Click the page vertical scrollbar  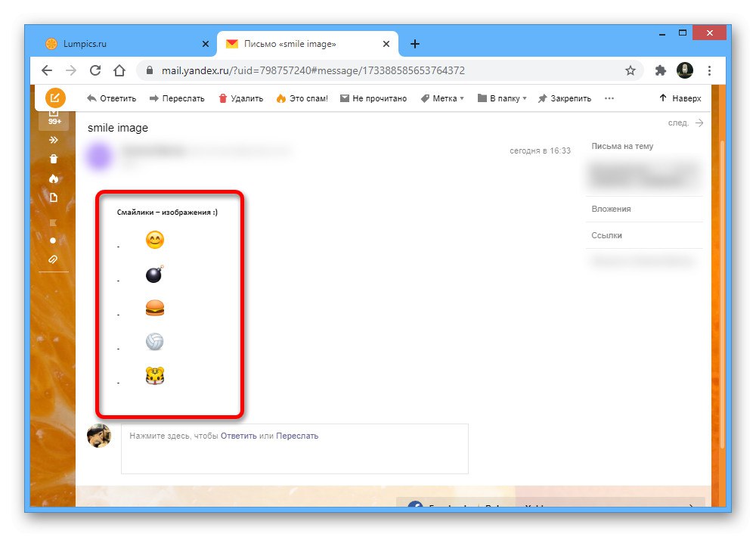pyautogui.click(x=722, y=294)
